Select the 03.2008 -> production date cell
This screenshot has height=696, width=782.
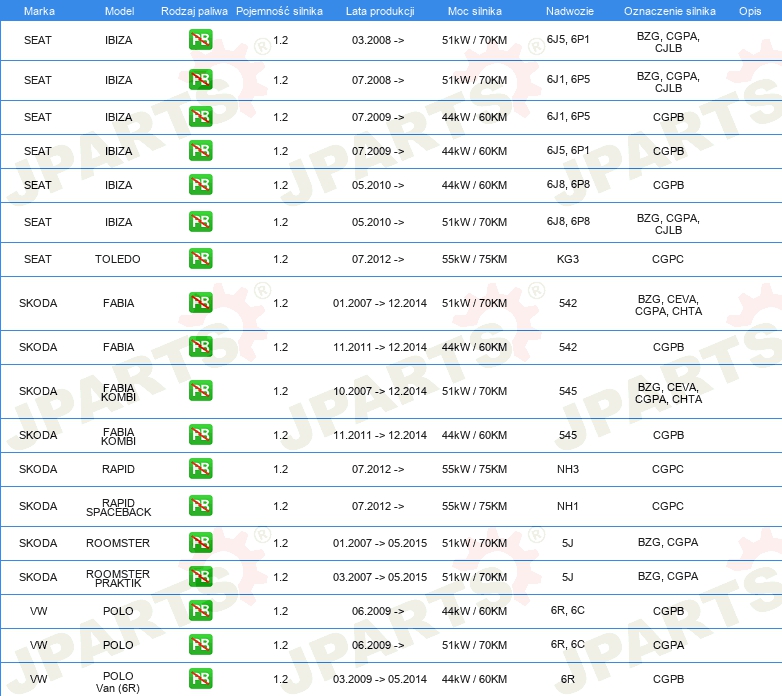[378, 40]
